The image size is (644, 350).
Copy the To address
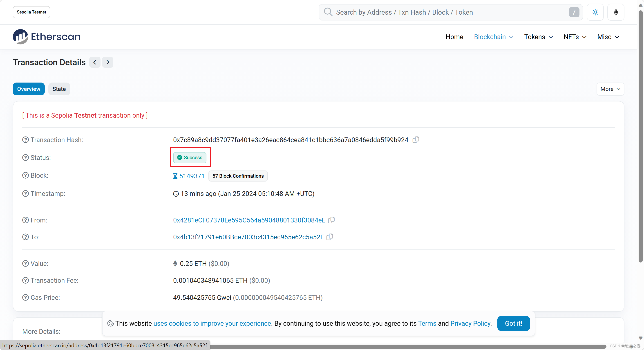coord(330,237)
